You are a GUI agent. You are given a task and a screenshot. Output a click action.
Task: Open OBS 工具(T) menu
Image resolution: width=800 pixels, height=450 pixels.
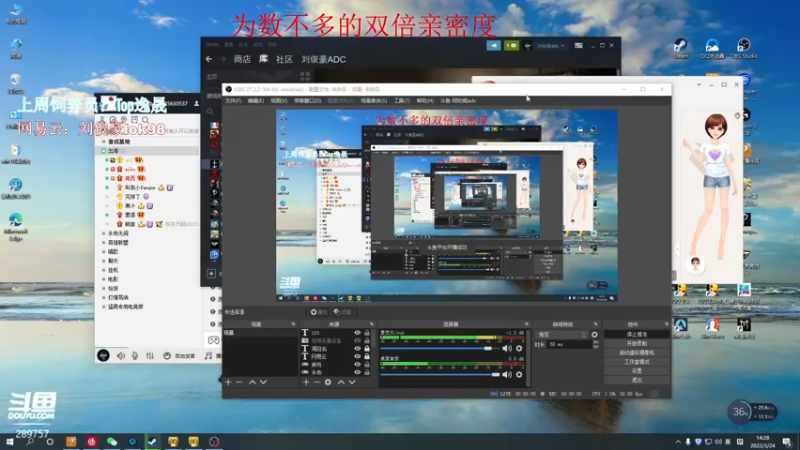pos(402,101)
